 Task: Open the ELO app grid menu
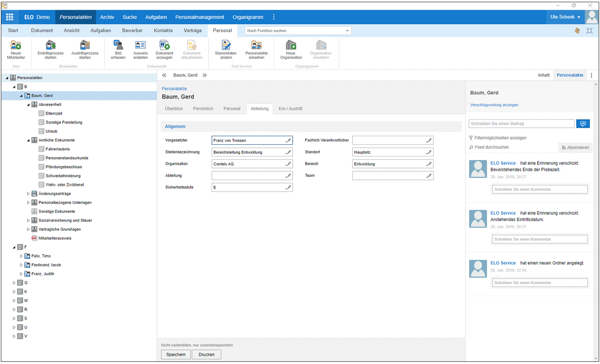pos(9,17)
